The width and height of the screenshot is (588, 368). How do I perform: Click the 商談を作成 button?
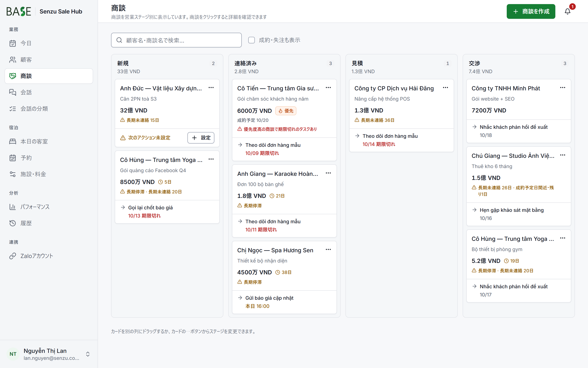[x=531, y=11]
